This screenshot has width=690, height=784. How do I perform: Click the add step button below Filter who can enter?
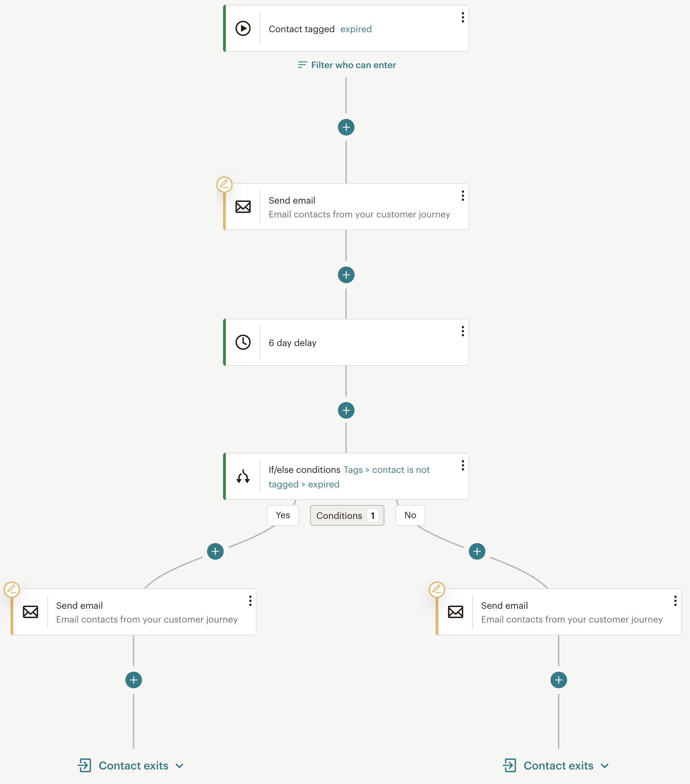[x=346, y=127]
